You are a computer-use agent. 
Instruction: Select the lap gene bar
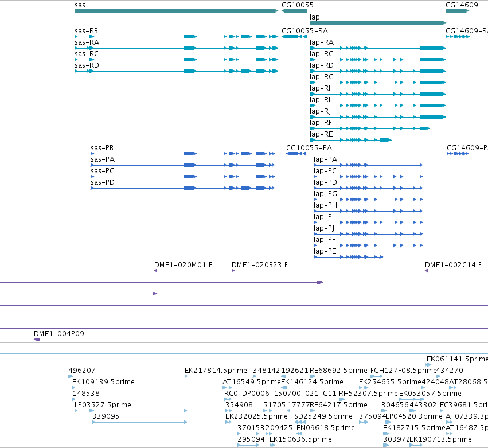[x=378, y=23]
